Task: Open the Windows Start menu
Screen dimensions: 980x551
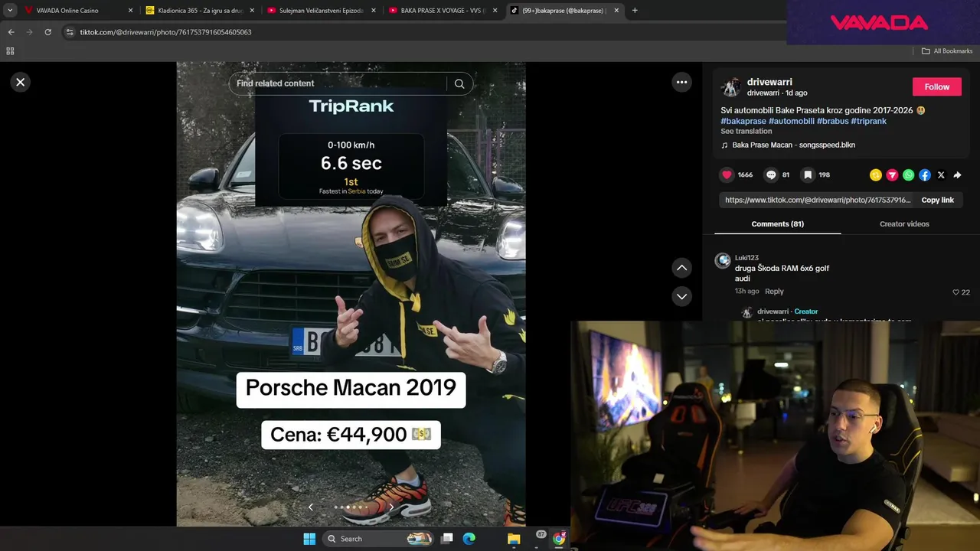Action: point(309,539)
